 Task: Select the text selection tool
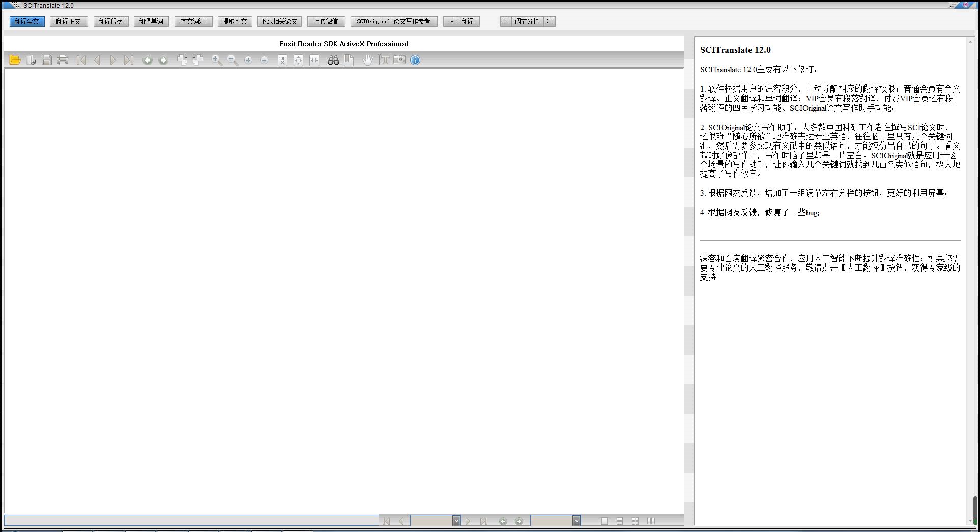click(x=384, y=60)
